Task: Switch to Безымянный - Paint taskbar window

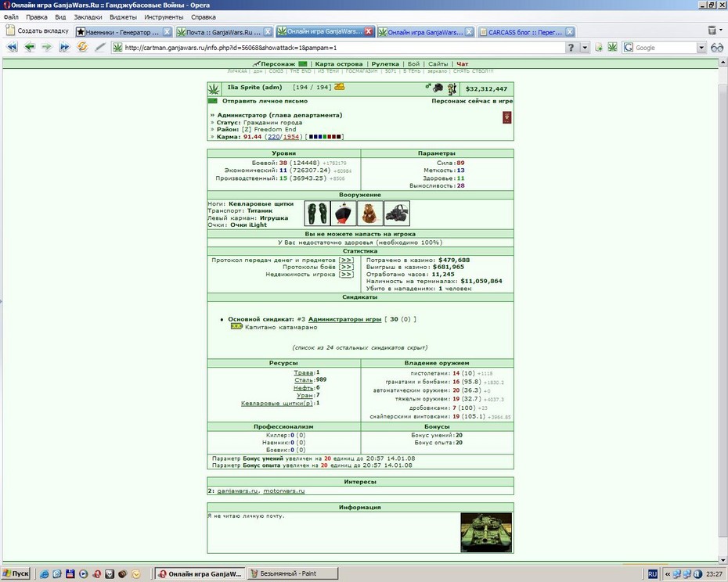Action: tap(293, 573)
